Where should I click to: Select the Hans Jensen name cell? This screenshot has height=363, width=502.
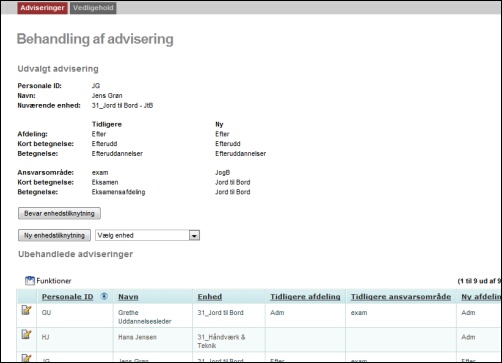tap(152, 340)
